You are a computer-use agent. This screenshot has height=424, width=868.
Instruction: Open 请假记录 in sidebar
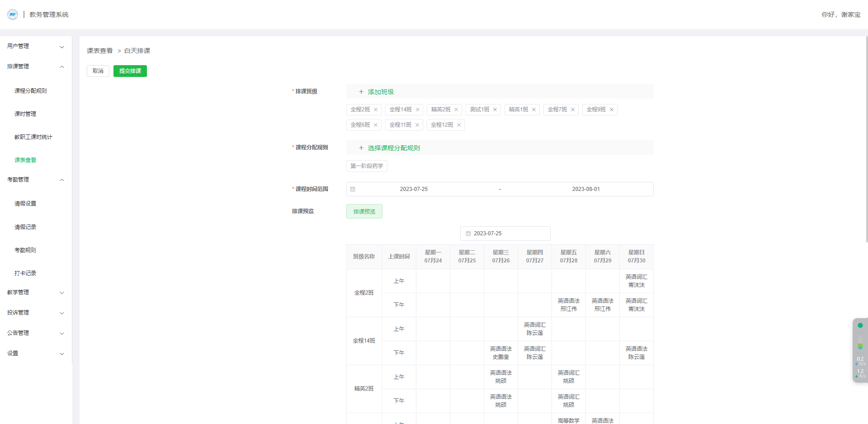pyautogui.click(x=25, y=227)
